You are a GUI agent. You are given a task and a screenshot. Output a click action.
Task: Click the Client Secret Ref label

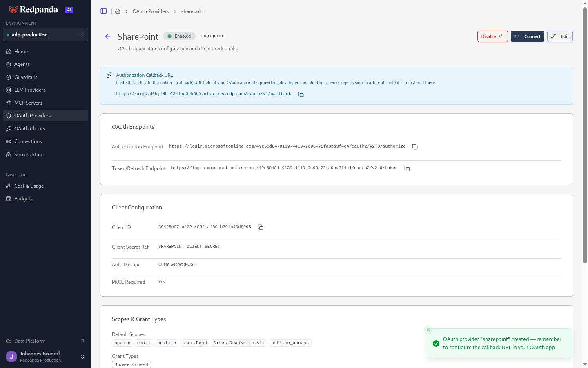point(130,247)
